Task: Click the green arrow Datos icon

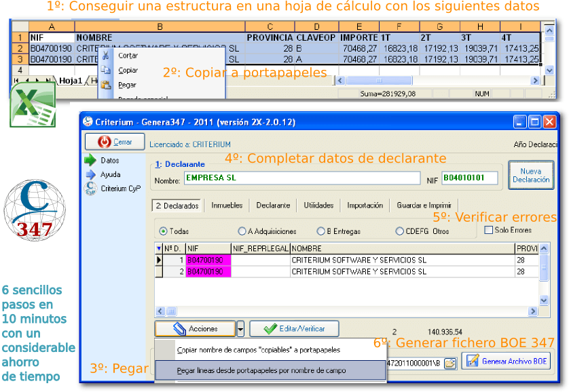Action: 90,160
